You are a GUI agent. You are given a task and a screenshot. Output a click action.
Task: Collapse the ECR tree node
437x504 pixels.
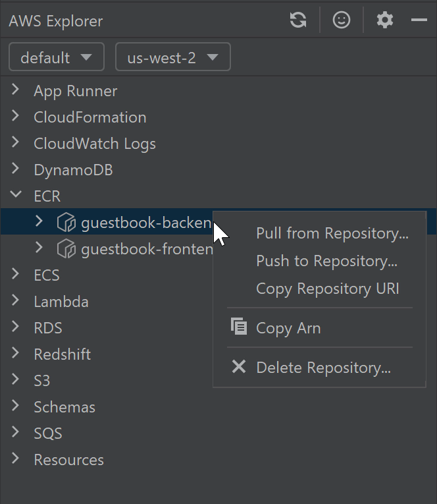click(16, 196)
